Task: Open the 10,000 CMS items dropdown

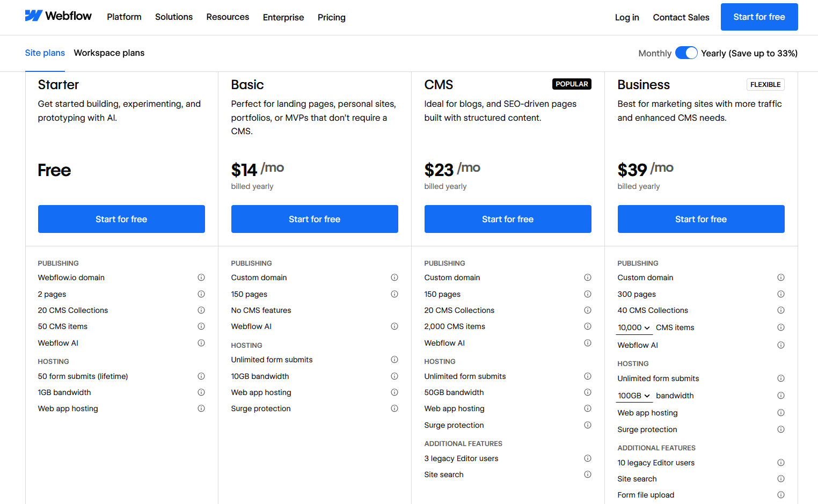Action: 634,327
